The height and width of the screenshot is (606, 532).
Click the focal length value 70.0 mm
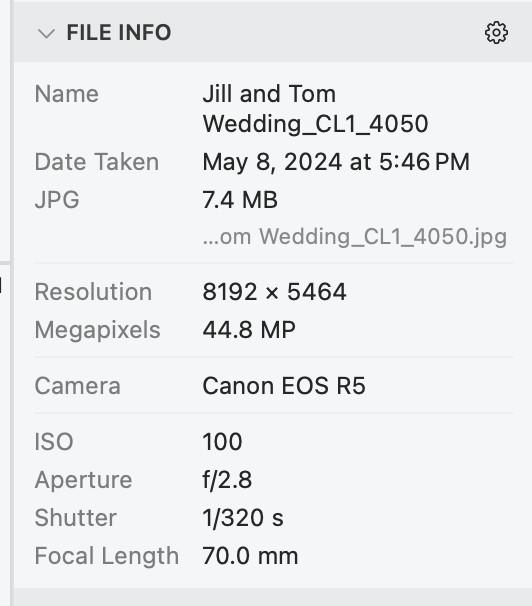click(x=250, y=556)
